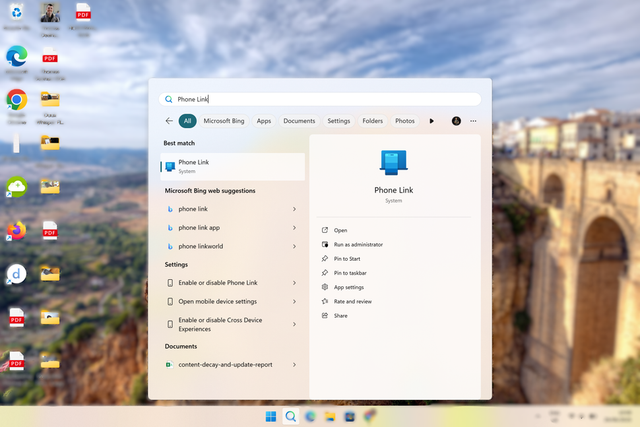The height and width of the screenshot is (427, 640).
Task: Select the green cloud desktop shortcut
Action: click(x=16, y=187)
